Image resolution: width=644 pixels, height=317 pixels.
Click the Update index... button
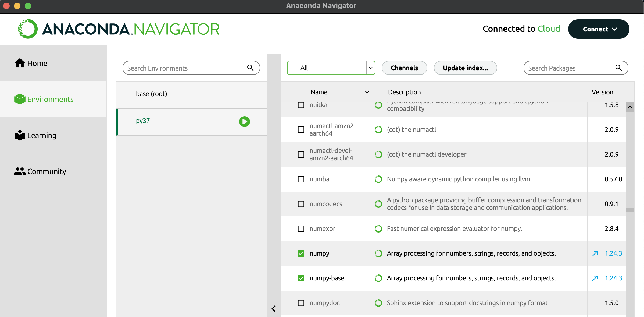pyautogui.click(x=465, y=68)
